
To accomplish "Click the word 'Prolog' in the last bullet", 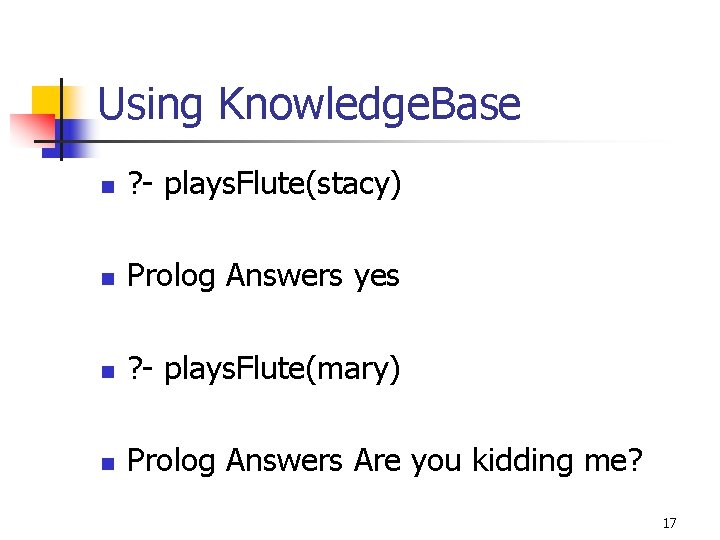I will click(172, 461).
